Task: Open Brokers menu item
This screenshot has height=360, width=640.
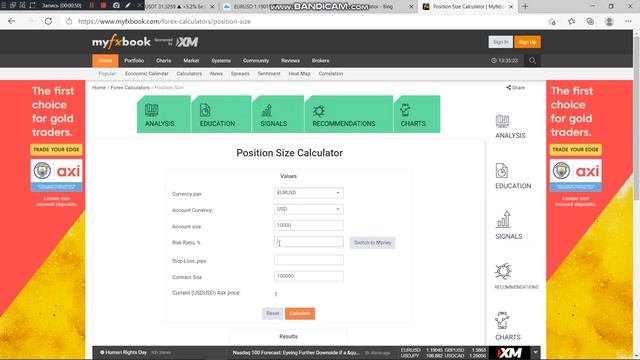Action: click(x=320, y=60)
